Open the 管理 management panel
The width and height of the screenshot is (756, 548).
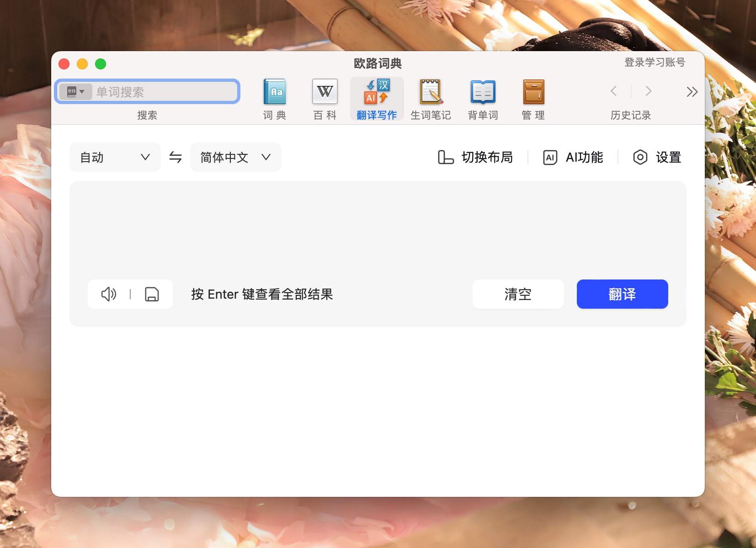533,97
